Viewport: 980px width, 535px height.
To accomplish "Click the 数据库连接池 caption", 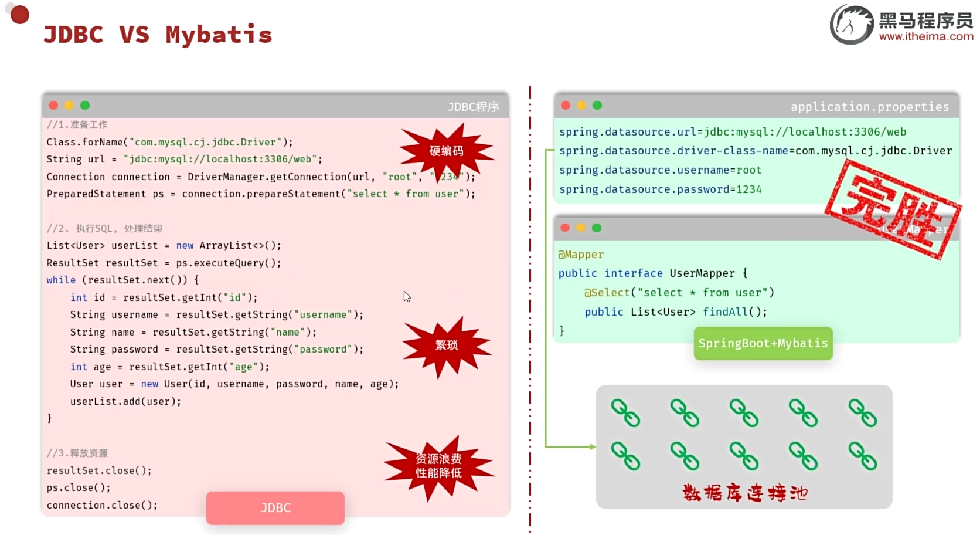I will (x=745, y=493).
